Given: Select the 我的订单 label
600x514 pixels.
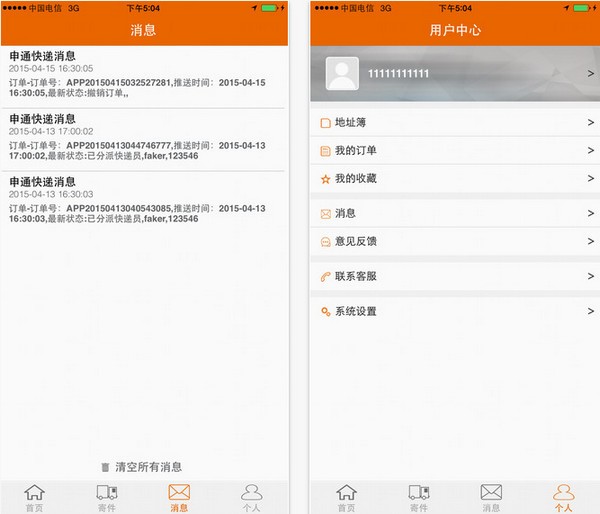Looking at the screenshot, I should (355, 150).
